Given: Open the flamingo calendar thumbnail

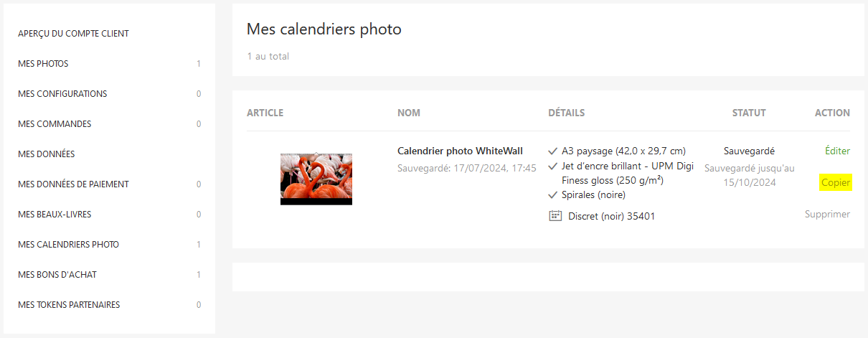Looking at the screenshot, I should coord(316,179).
